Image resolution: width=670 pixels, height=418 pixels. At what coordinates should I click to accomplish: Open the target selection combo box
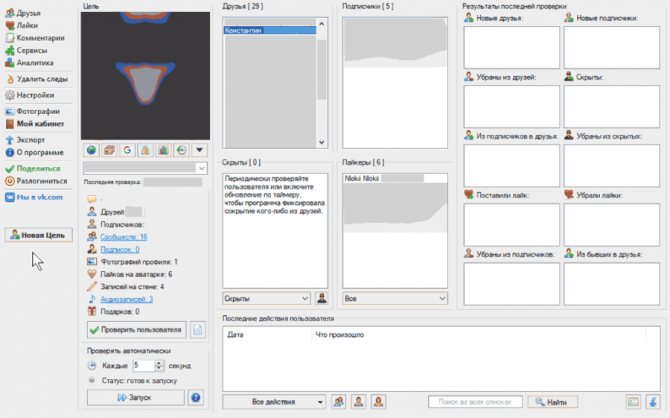[145, 168]
